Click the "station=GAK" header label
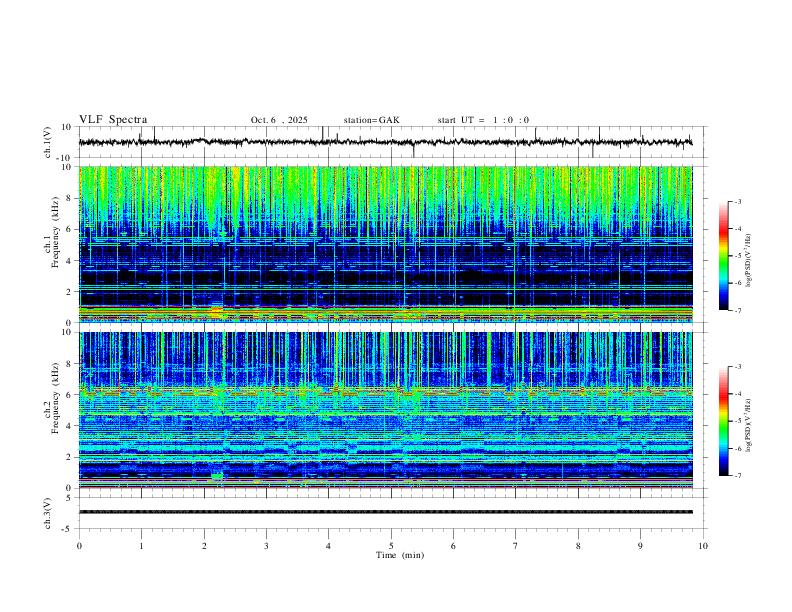This screenshot has width=792, height=612. pyautogui.click(x=371, y=120)
